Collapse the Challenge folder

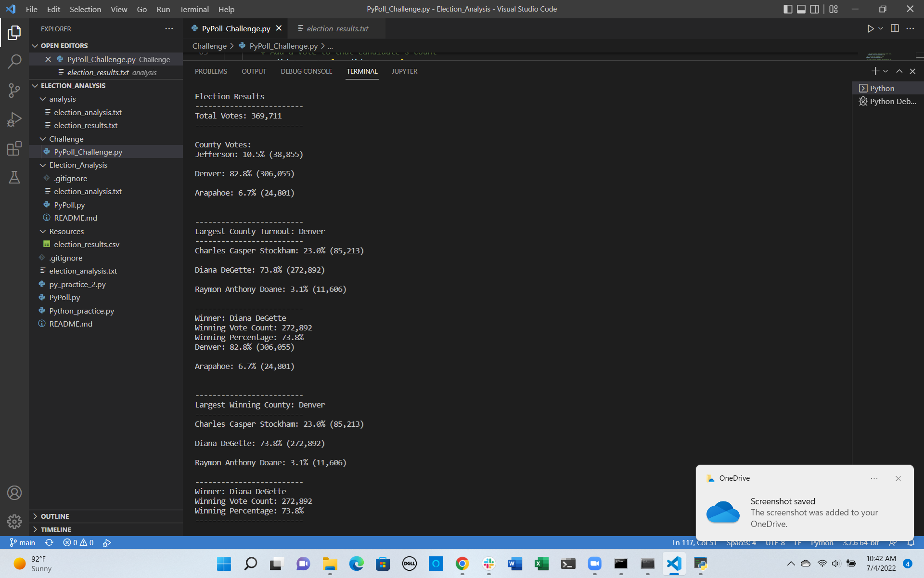click(x=43, y=139)
